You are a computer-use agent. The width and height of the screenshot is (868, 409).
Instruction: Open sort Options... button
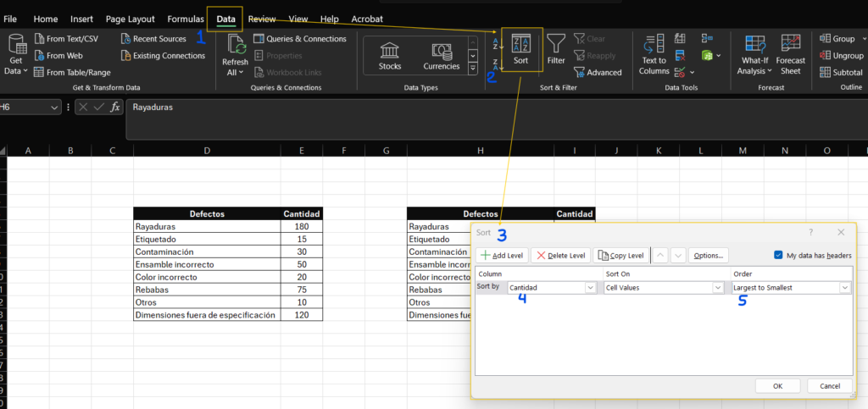click(x=709, y=256)
